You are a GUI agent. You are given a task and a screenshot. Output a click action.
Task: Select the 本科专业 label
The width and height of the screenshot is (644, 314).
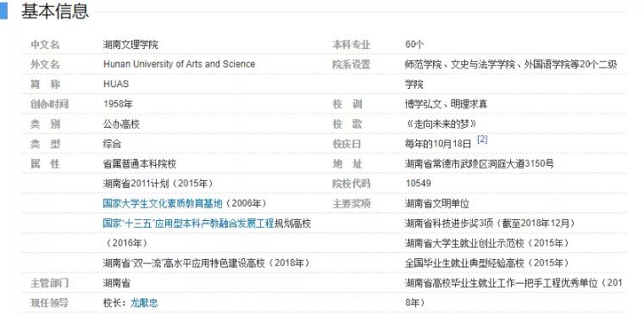click(351, 45)
